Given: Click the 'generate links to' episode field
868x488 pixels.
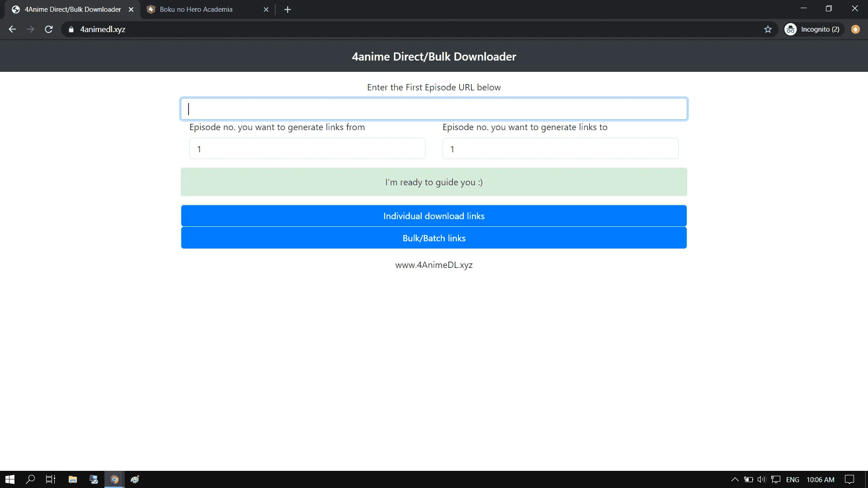Looking at the screenshot, I should (x=561, y=149).
